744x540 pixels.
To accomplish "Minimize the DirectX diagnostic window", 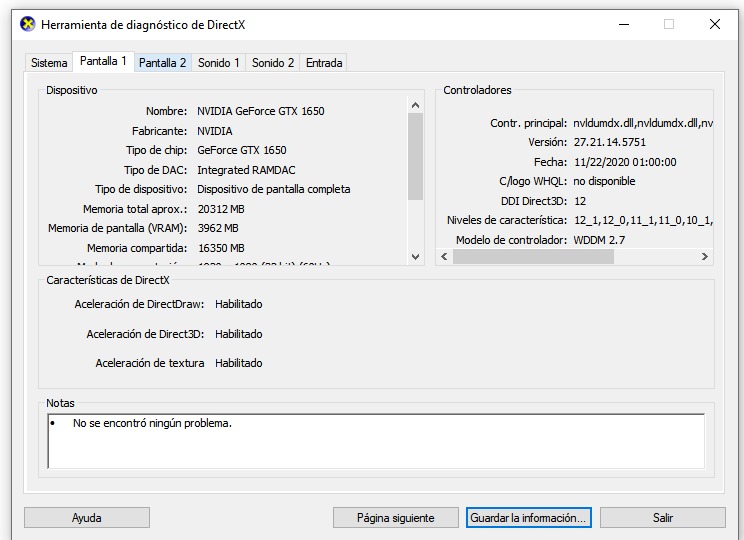I will click(624, 24).
